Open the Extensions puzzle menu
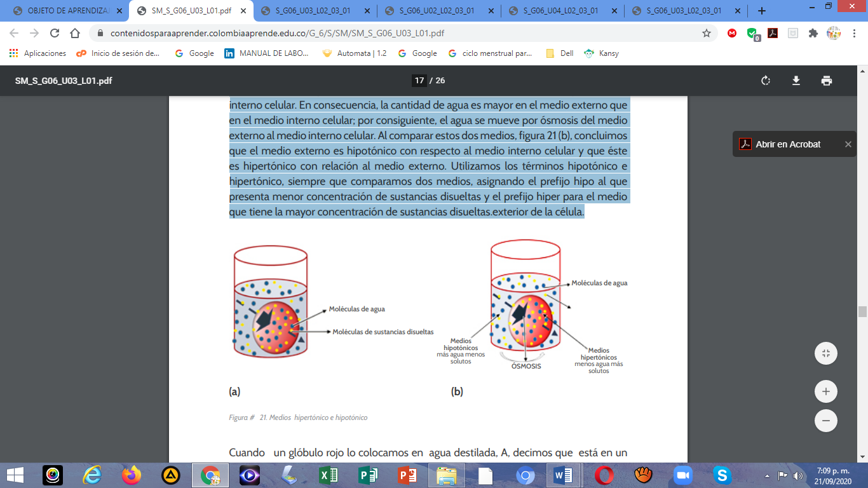The width and height of the screenshot is (868, 488). 813,33
